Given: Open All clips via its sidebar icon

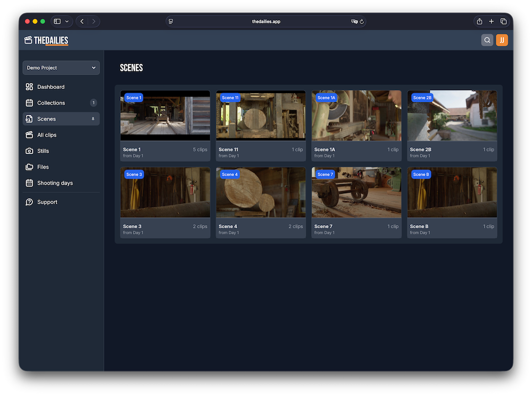Looking at the screenshot, I should (x=30, y=135).
